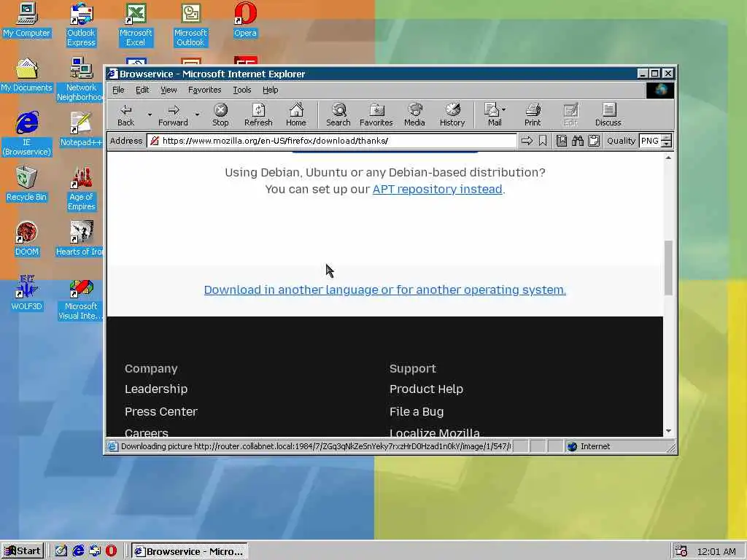Viewport: 747px width, 560px height.
Task: Click the Internet Explorer quick launch icon
Action: (x=78, y=551)
